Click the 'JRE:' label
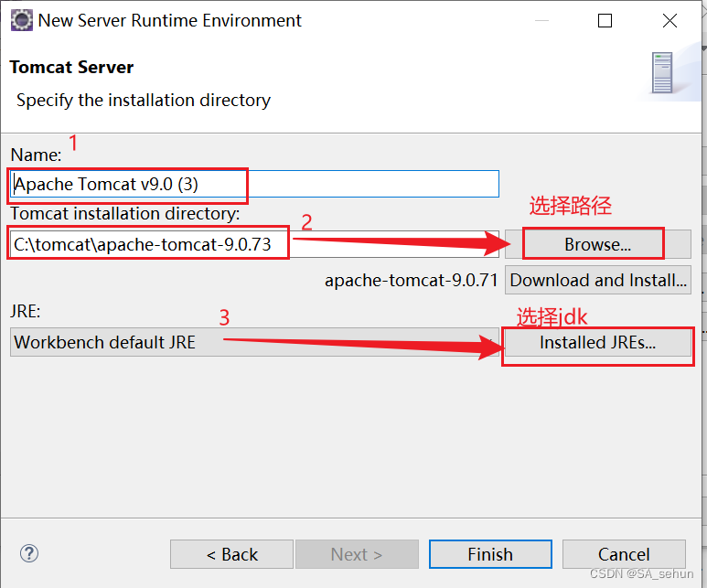 pyautogui.click(x=26, y=312)
